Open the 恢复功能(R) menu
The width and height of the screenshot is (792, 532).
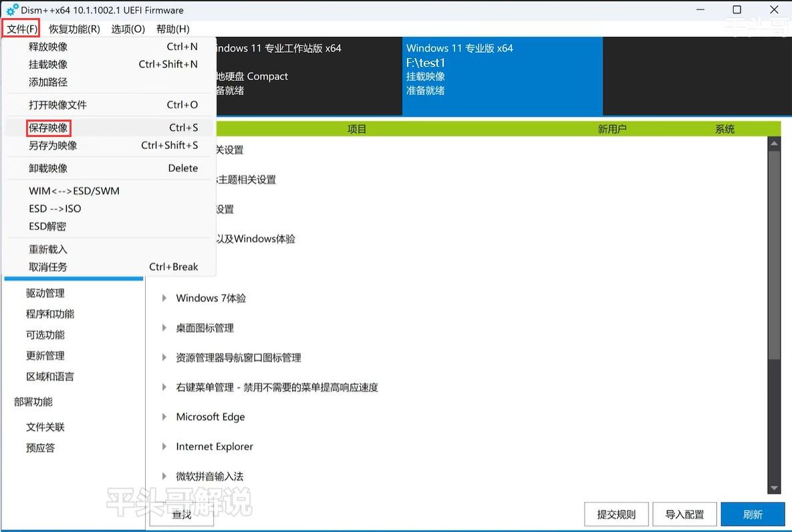click(x=74, y=29)
